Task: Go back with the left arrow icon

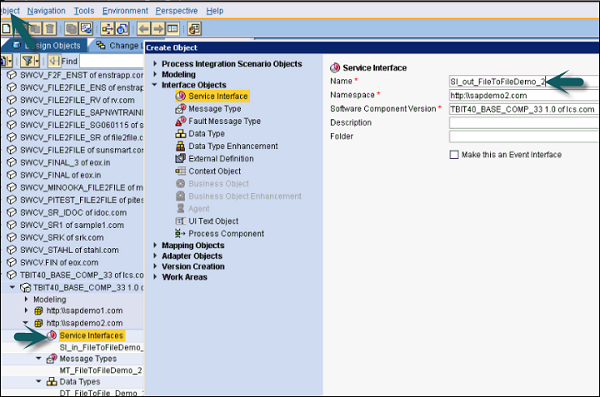Action: pyautogui.click(x=143, y=29)
